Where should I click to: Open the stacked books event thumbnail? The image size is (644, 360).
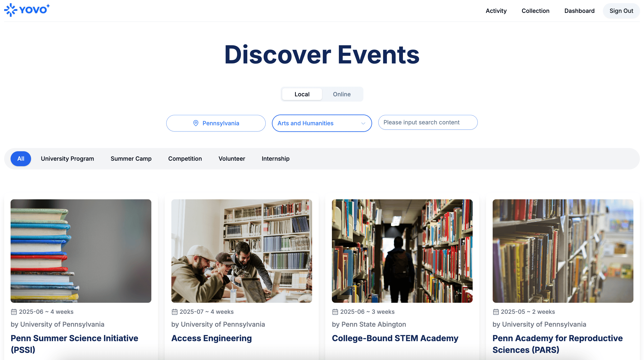pyautogui.click(x=81, y=251)
